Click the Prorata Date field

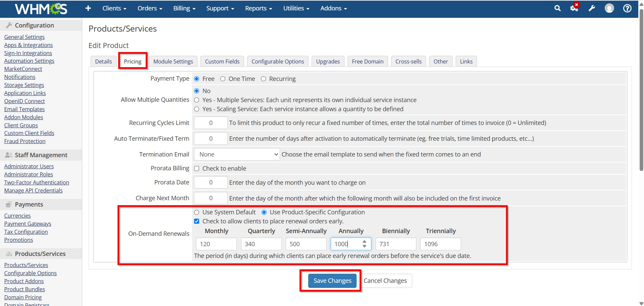click(x=211, y=183)
